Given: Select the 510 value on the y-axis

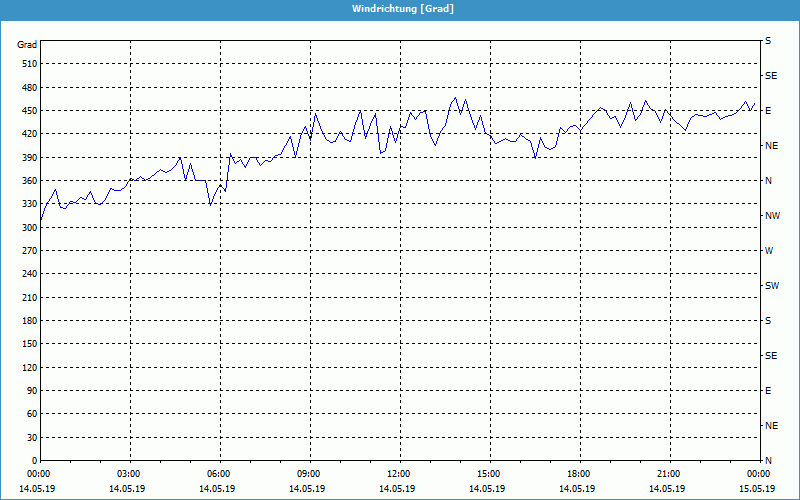Looking at the screenshot, I should pos(27,64).
